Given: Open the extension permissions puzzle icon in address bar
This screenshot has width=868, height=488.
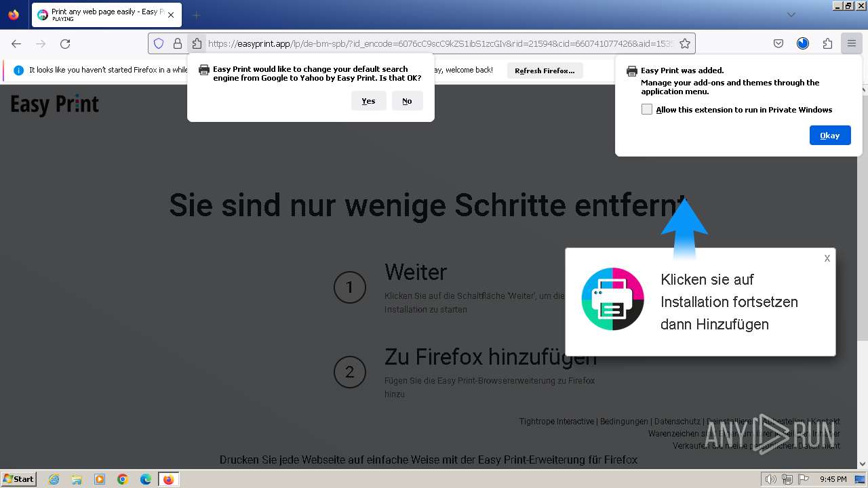Looking at the screenshot, I should pos(197,43).
